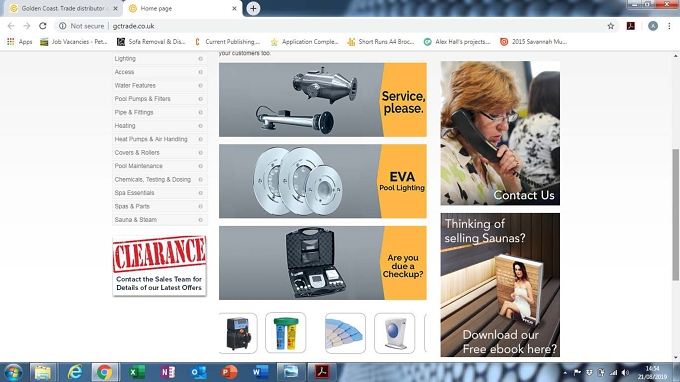Click the Contact Us image
The width and height of the screenshot is (680, 382).
click(x=500, y=133)
